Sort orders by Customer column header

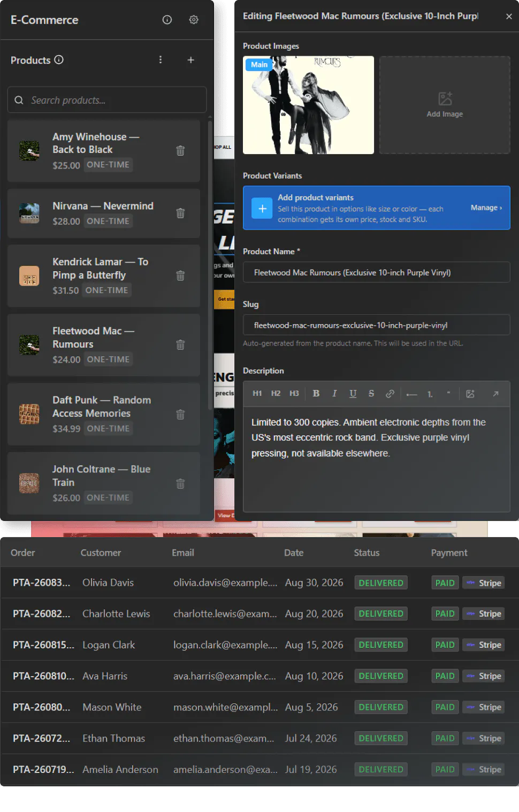(x=101, y=553)
